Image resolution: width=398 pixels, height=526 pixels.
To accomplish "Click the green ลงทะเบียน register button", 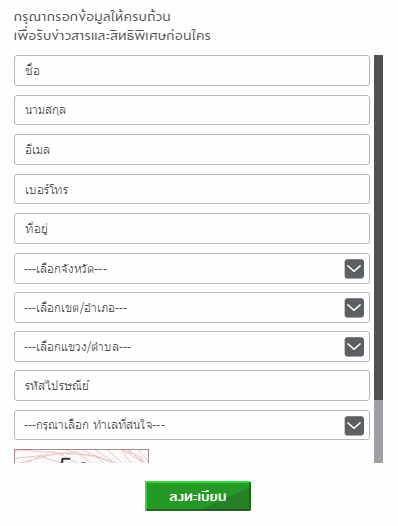I will pyautogui.click(x=198, y=496).
